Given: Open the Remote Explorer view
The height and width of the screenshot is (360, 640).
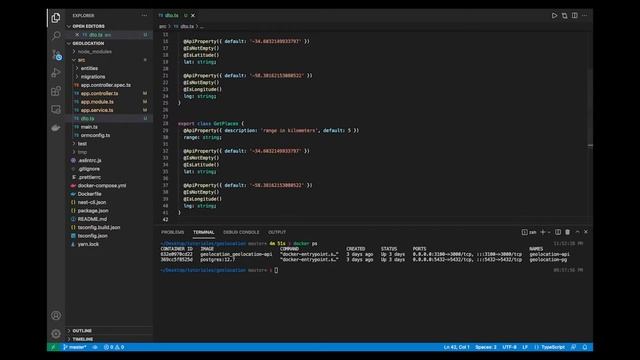Looking at the screenshot, I should click(56, 109).
